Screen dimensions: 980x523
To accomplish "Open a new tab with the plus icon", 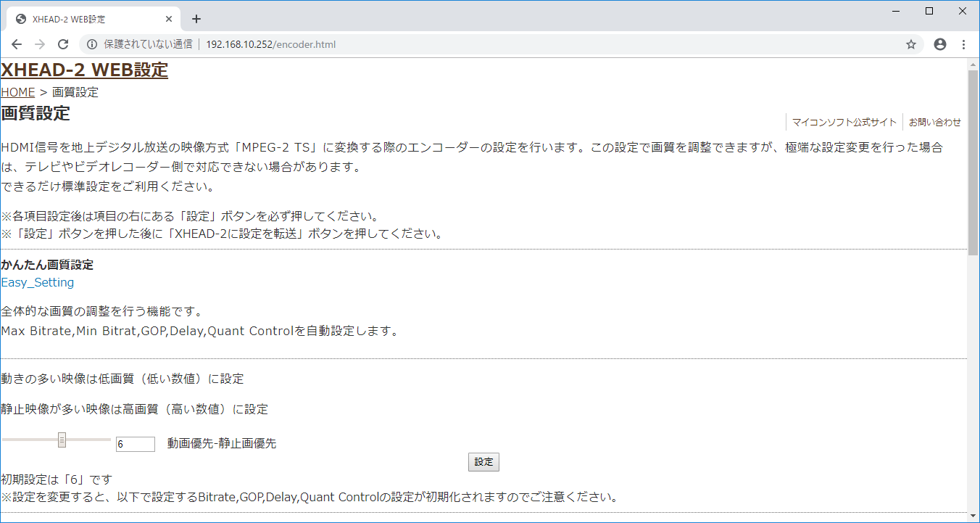I will (196, 19).
